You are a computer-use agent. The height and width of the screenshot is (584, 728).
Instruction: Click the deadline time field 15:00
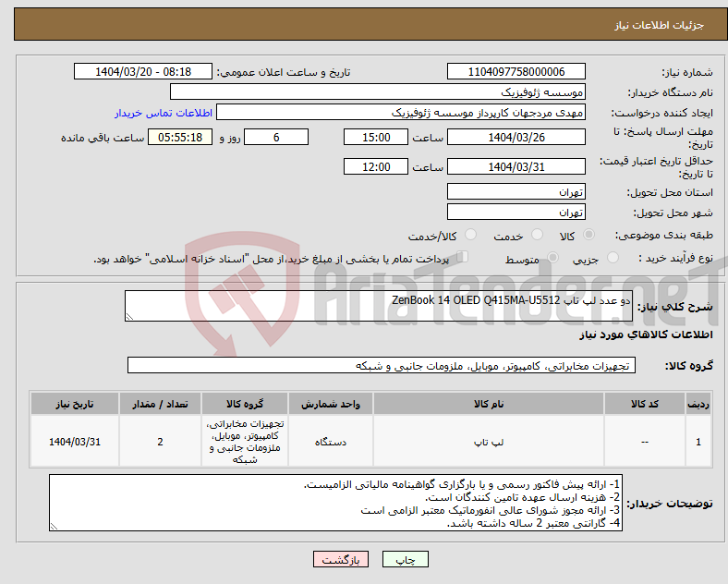(x=376, y=137)
